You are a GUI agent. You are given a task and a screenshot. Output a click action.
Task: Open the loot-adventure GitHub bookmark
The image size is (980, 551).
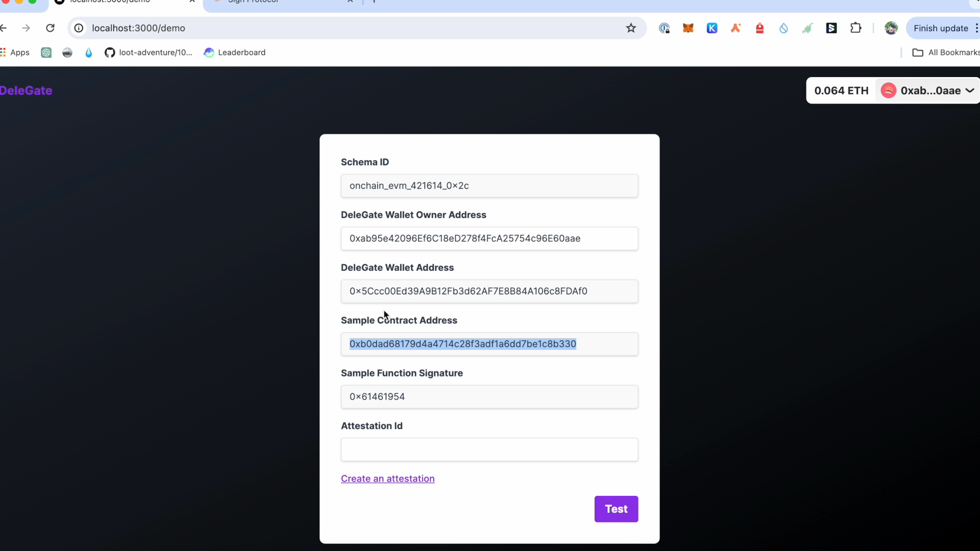(x=149, y=53)
